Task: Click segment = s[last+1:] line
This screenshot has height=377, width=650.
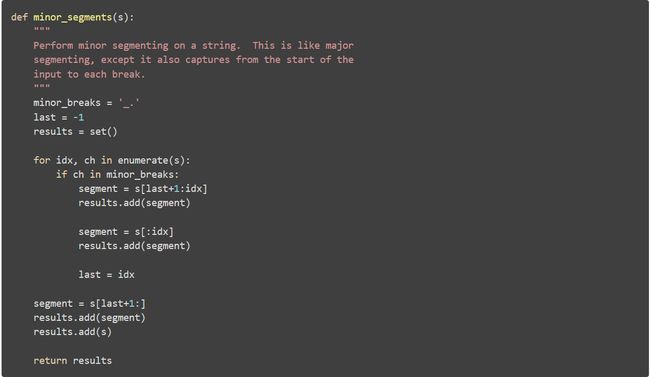Action: pos(90,304)
